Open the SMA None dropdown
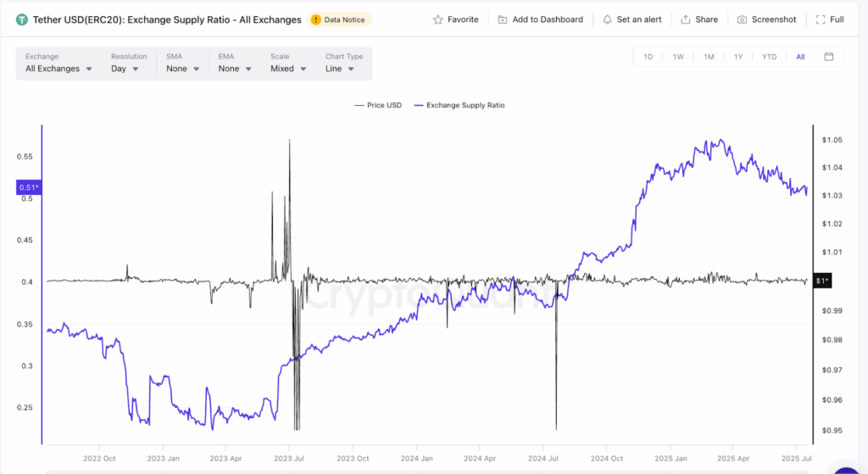Image resolution: width=868 pixels, height=474 pixels. tap(183, 63)
